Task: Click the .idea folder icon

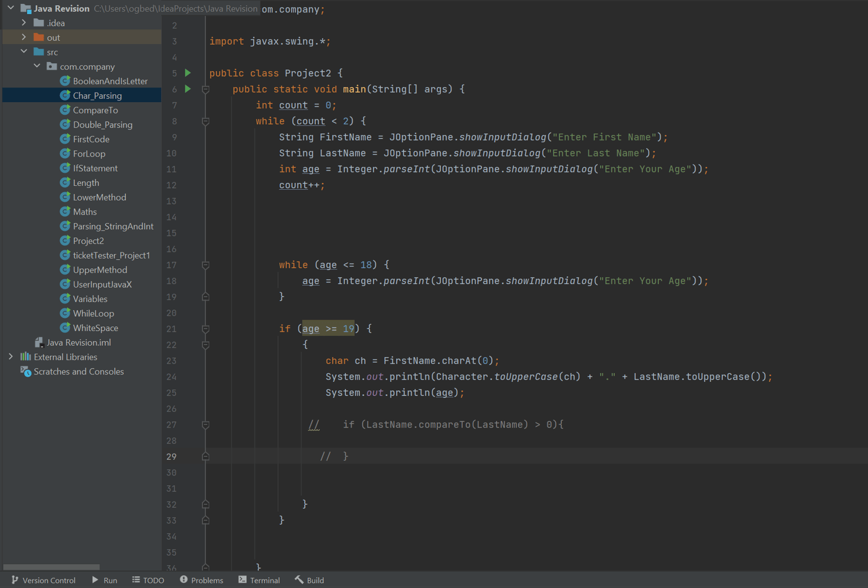Action: [x=38, y=23]
